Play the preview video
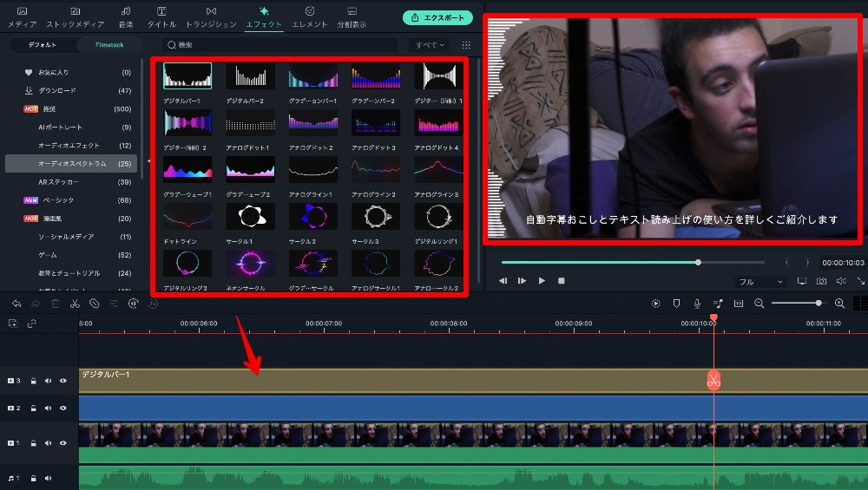This screenshot has height=490, width=868. [x=542, y=281]
